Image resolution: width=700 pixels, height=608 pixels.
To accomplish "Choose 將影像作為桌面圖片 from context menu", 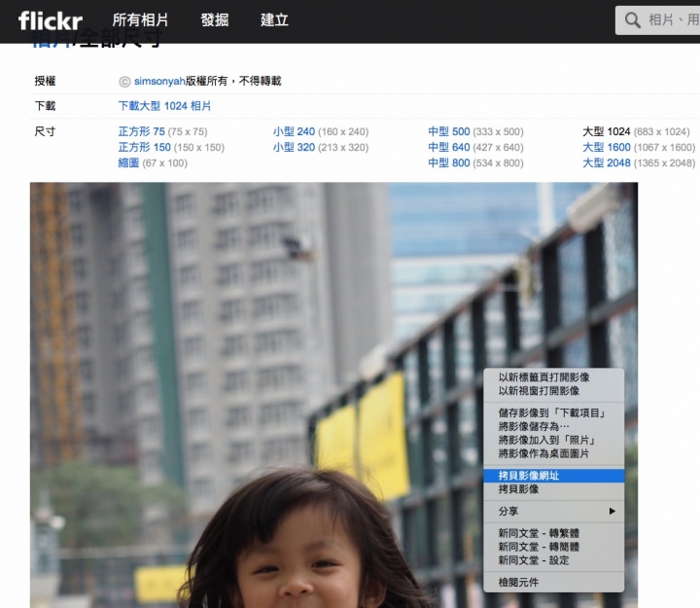I will (x=553, y=453).
